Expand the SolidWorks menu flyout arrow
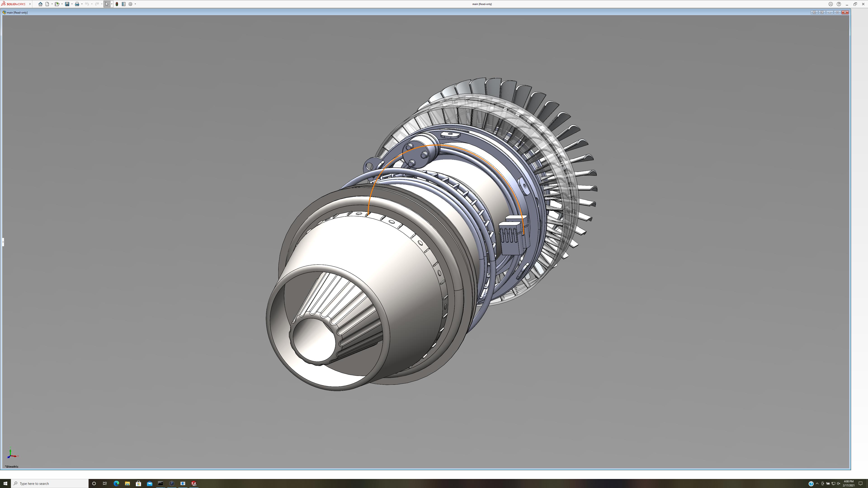 coord(30,4)
